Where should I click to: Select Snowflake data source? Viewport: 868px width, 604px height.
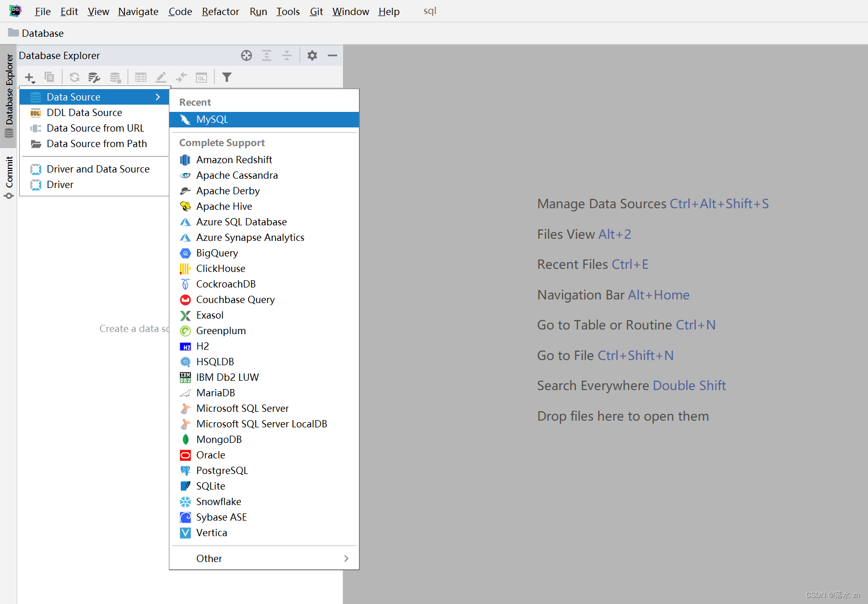click(264, 501)
